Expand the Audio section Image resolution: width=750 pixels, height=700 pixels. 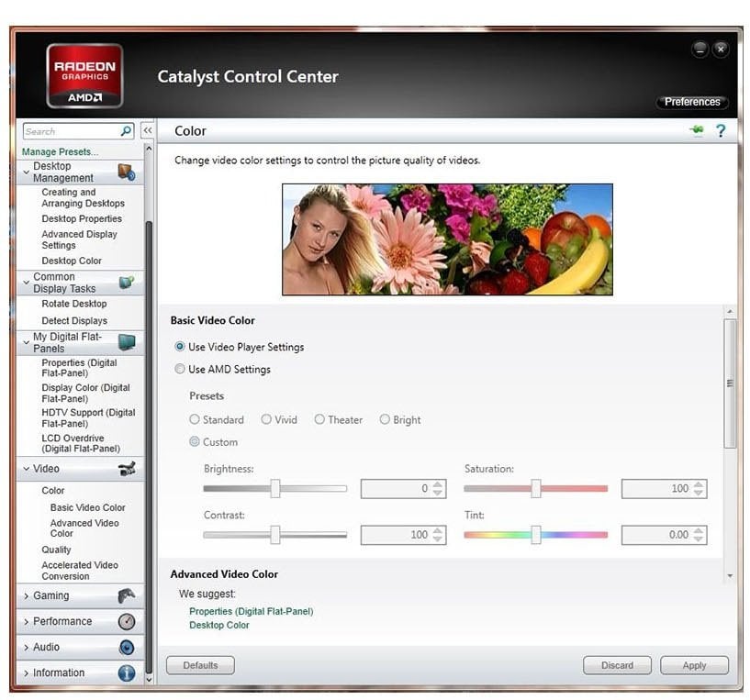(27, 648)
